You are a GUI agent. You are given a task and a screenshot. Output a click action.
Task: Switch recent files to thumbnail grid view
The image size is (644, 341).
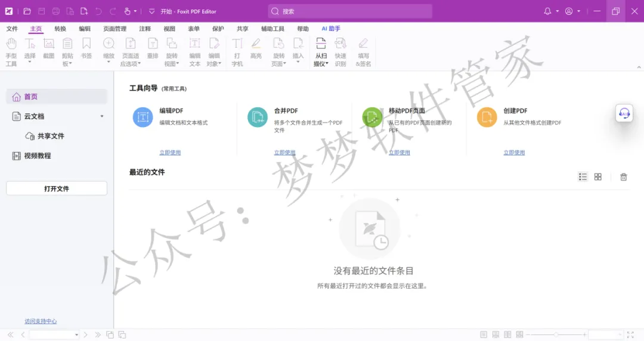pyautogui.click(x=598, y=177)
